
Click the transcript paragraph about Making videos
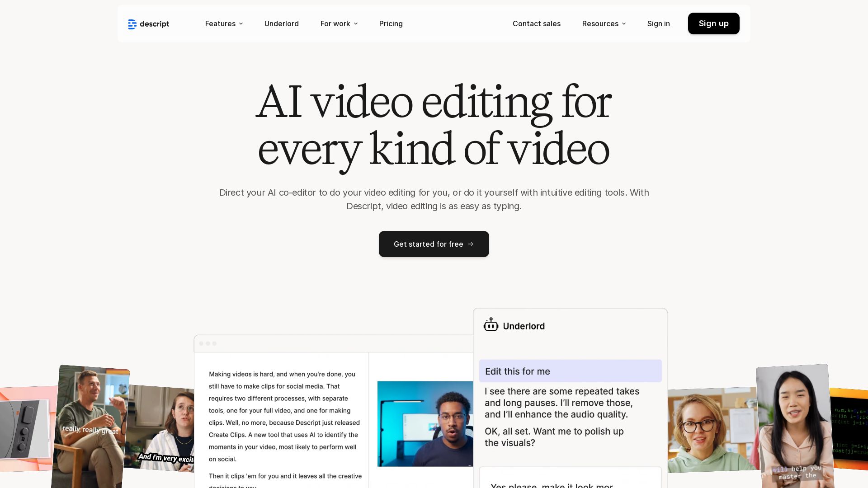(285, 416)
